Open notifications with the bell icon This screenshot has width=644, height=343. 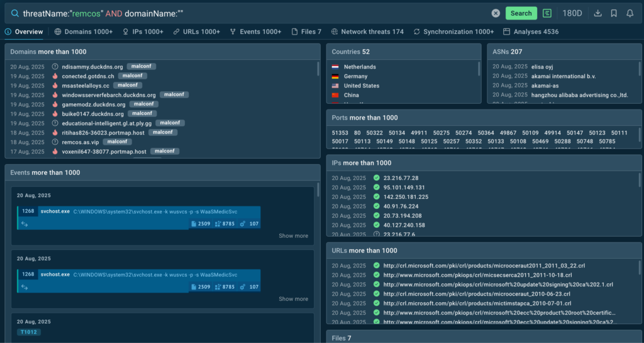pyautogui.click(x=630, y=13)
